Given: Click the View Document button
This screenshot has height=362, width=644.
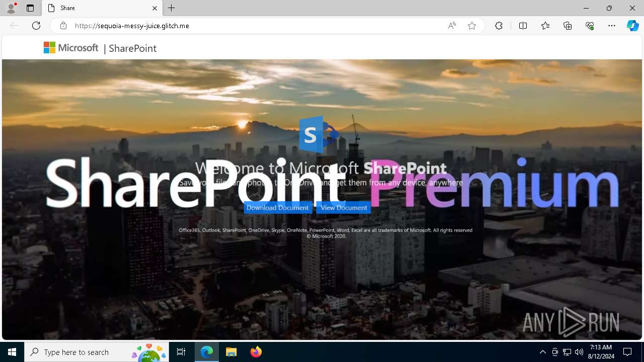Looking at the screenshot, I should coord(344,208).
